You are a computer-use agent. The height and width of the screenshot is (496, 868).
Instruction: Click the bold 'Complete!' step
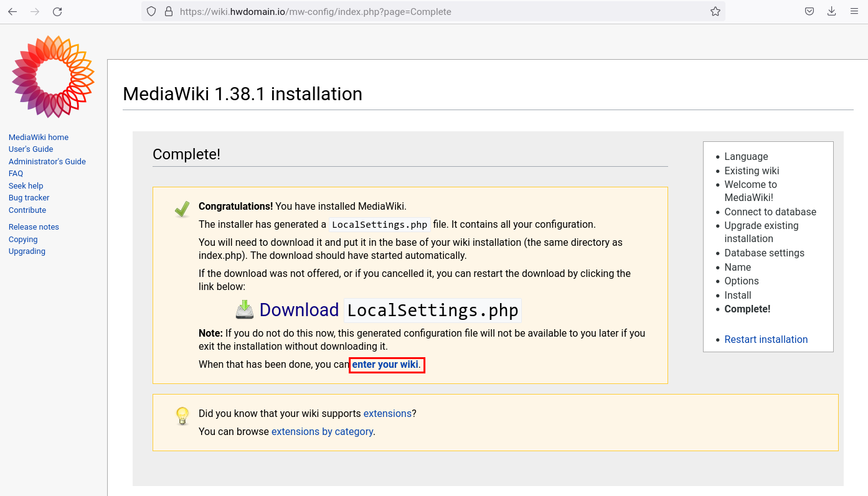coord(747,309)
